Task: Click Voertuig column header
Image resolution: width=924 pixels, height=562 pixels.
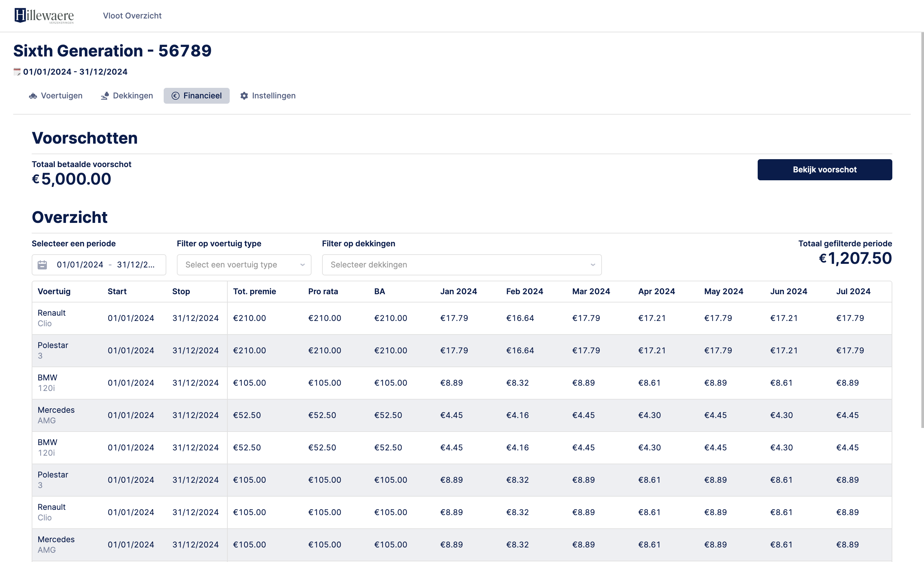Action: [x=54, y=292]
